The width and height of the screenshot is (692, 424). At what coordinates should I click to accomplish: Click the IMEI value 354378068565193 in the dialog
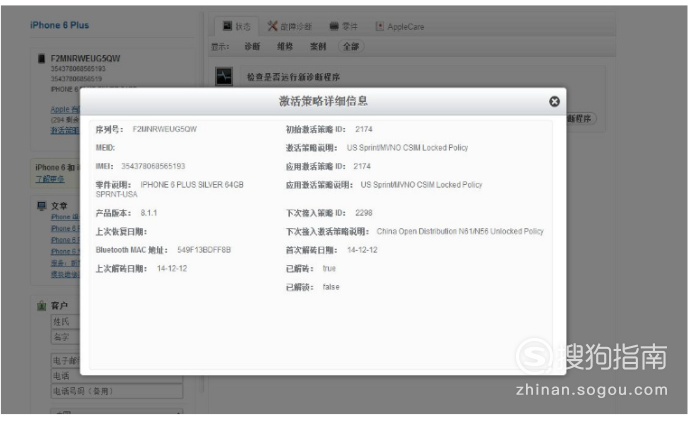[153, 166]
